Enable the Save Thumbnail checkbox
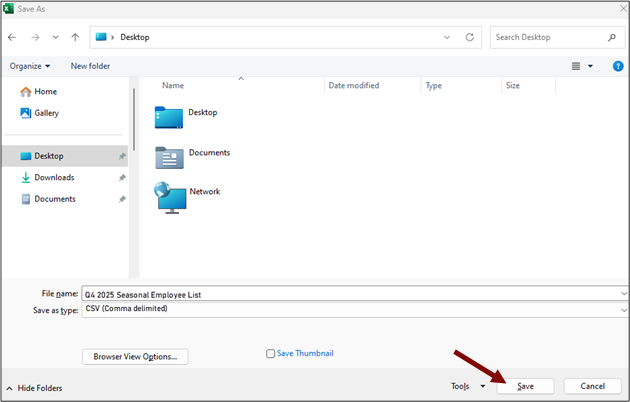 click(x=271, y=354)
